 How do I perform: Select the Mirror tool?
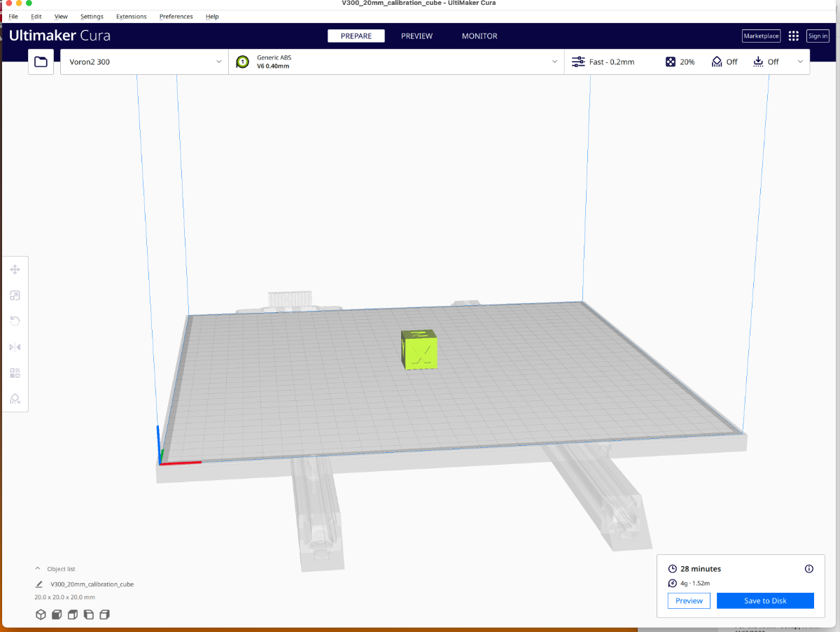[x=15, y=347]
